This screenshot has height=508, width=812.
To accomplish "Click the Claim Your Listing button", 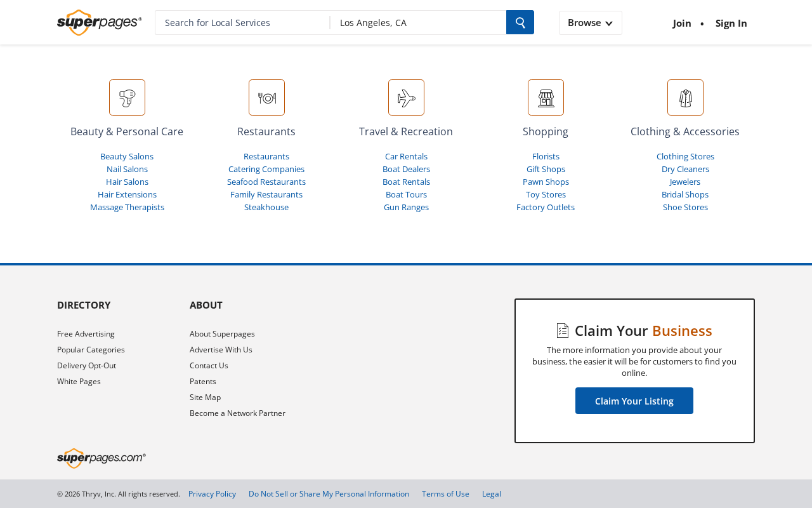I will pos(634,401).
